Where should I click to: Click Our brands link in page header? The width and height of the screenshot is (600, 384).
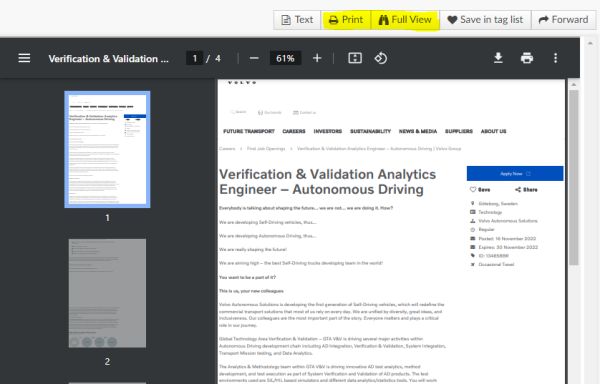pyautogui.click(x=270, y=112)
